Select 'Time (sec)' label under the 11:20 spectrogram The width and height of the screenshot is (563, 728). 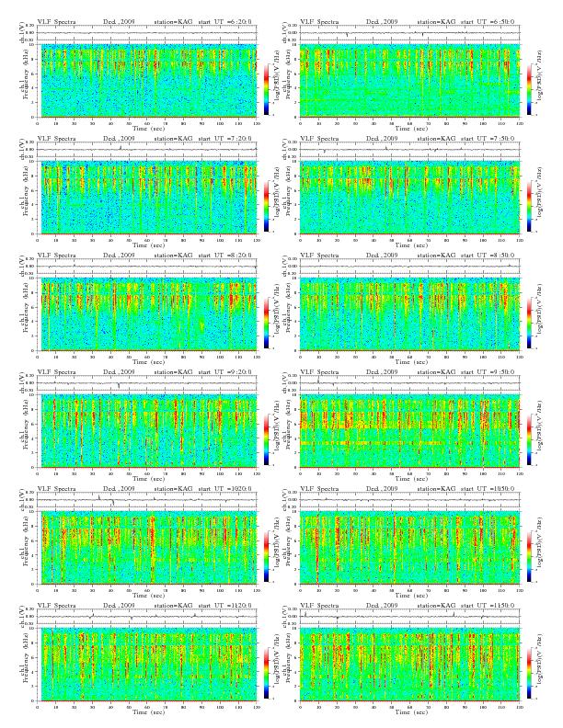coord(149,712)
